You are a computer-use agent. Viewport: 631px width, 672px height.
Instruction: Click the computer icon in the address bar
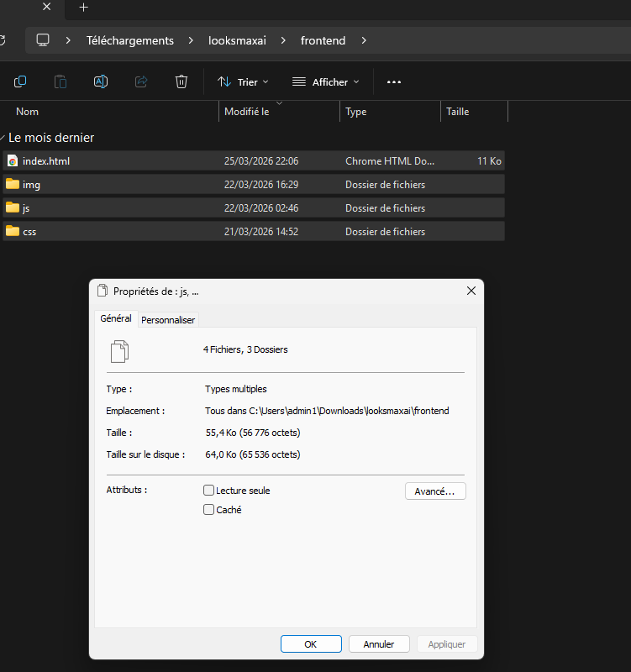pyautogui.click(x=43, y=40)
